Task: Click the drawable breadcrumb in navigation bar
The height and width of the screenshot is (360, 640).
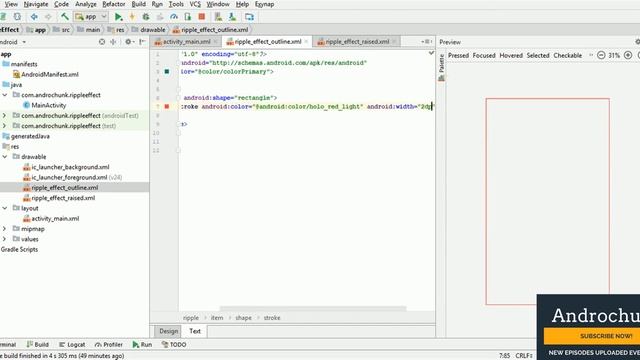Action: pyautogui.click(x=149, y=30)
